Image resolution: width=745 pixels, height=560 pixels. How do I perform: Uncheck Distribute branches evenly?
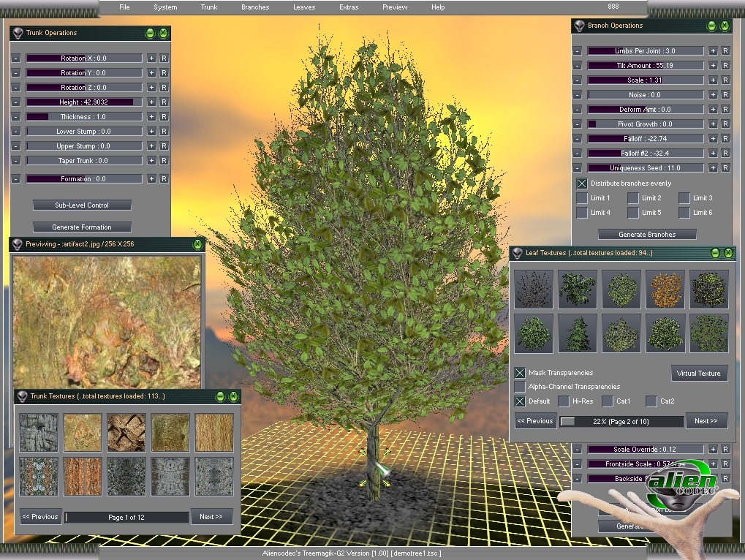pos(582,183)
